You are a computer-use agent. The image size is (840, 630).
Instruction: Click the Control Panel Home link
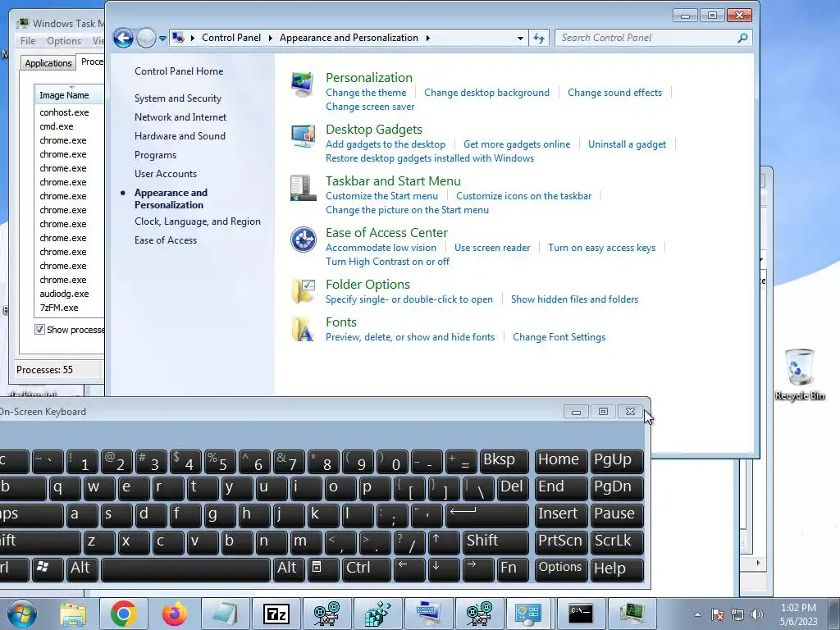(x=179, y=71)
